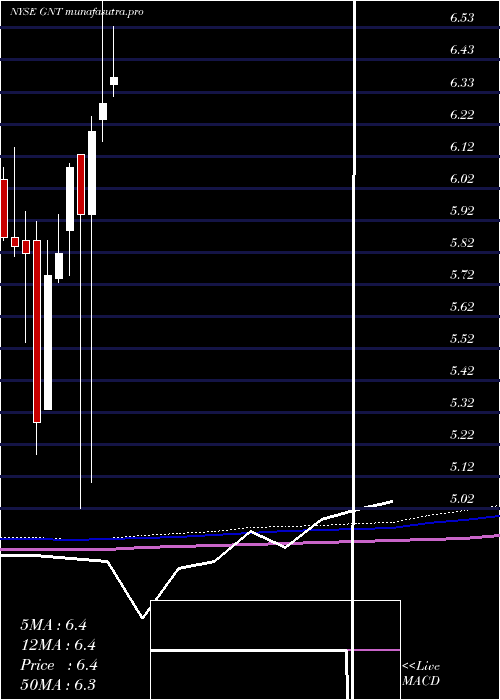The image size is (500, 700).
Task: Click the 6.02 price axis label
Action: tap(462, 179)
